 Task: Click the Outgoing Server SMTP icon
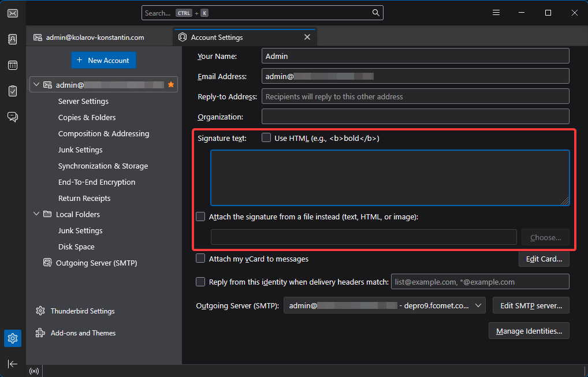pyautogui.click(x=47, y=263)
